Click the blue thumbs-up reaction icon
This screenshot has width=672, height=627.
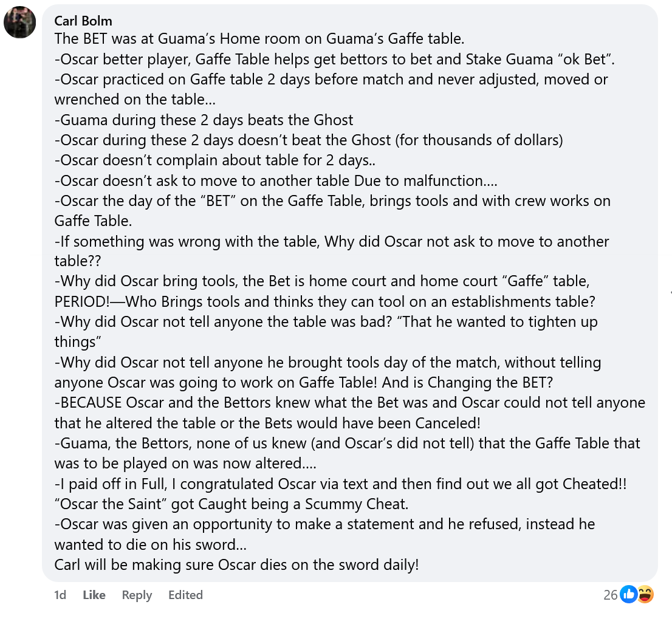(x=629, y=595)
